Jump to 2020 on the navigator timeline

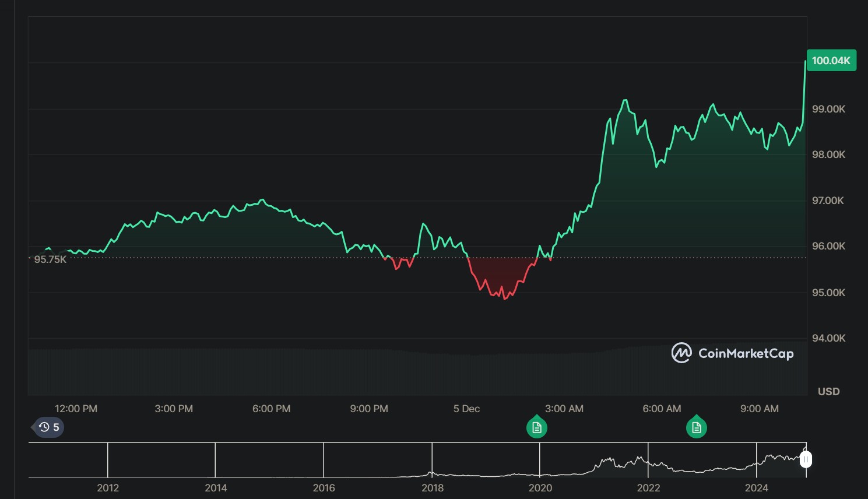[540, 488]
